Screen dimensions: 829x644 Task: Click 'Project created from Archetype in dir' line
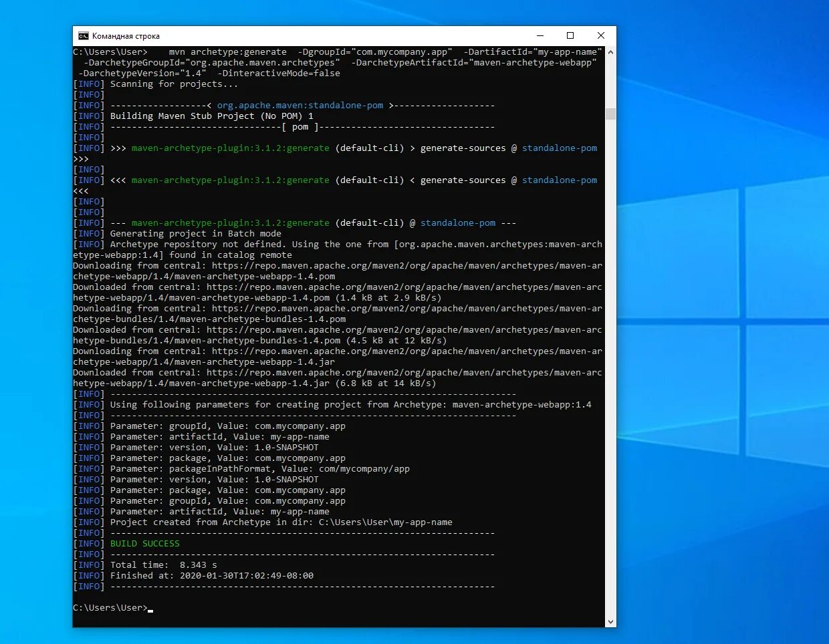(x=281, y=522)
